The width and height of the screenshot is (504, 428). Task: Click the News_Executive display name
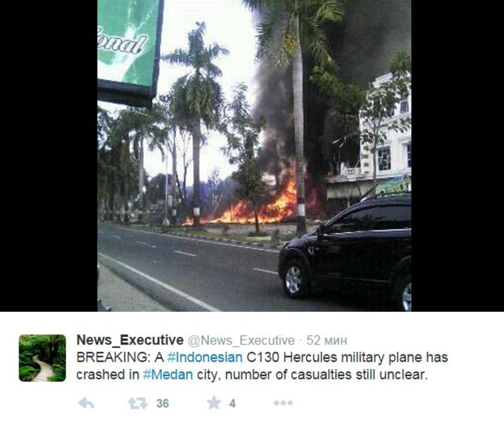point(130,340)
